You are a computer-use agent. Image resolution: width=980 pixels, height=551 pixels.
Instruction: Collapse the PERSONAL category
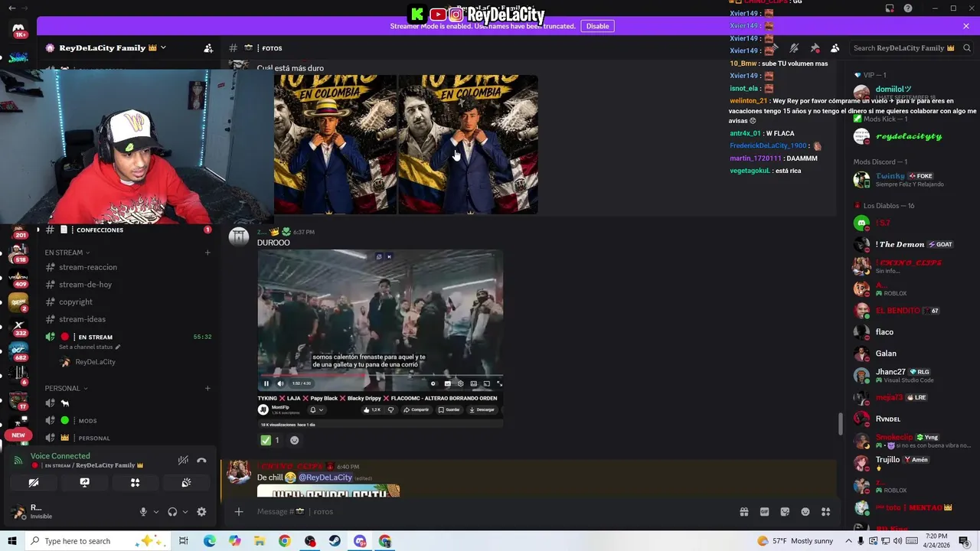66,388
